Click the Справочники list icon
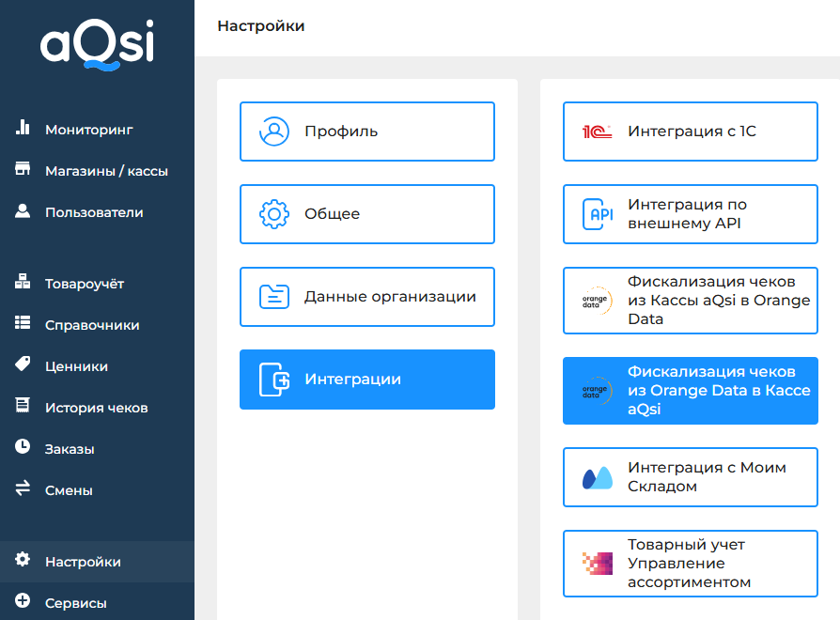 click(23, 324)
